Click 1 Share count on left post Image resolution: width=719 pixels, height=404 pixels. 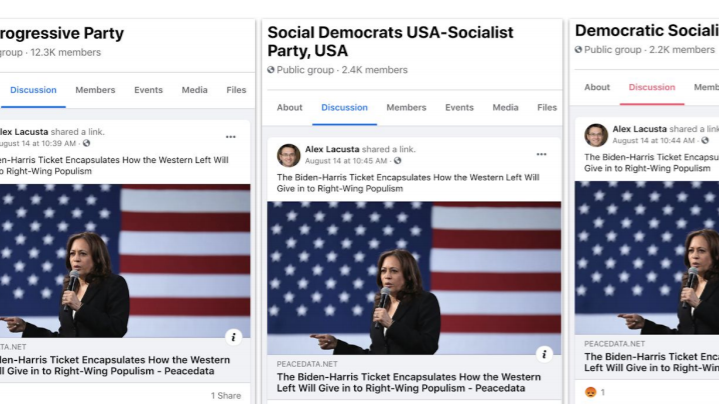[226, 396]
